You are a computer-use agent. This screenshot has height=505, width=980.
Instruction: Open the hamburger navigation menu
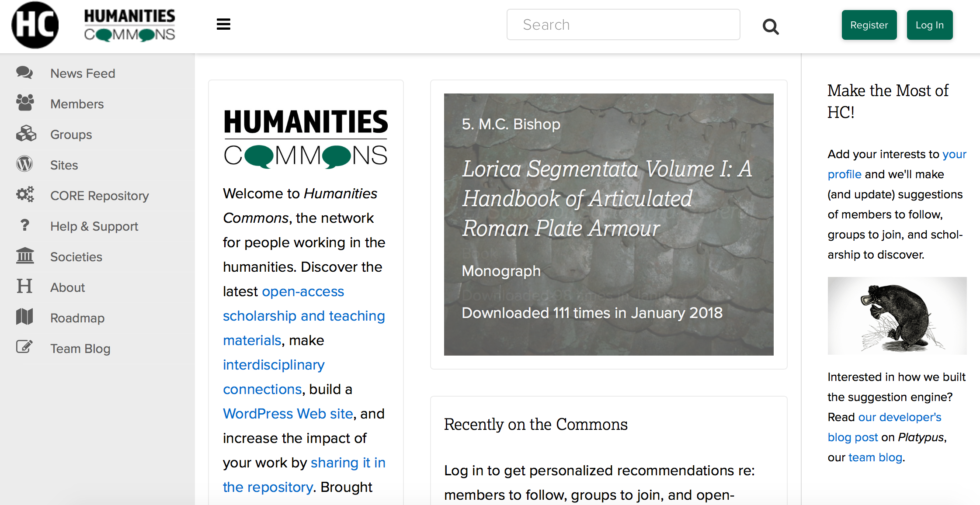[x=223, y=24]
